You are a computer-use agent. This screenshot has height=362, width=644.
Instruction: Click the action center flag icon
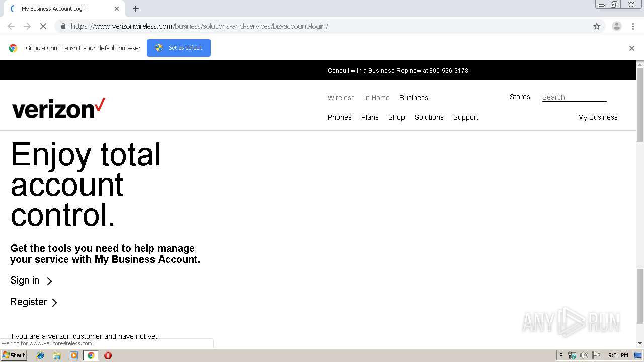point(596,355)
